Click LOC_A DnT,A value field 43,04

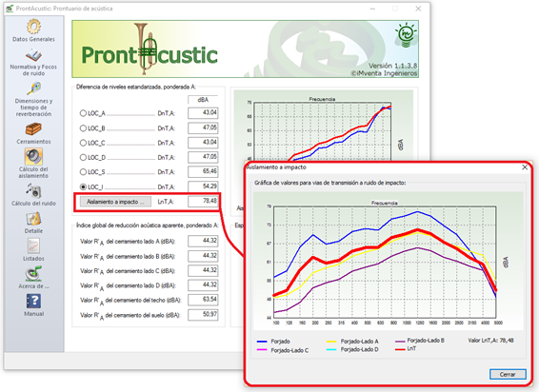tap(203, 113)
